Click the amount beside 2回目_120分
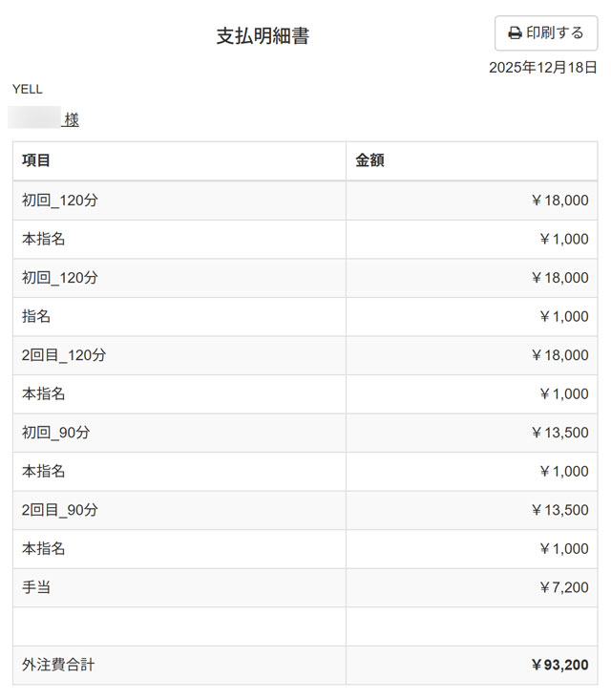 point(559,355)
